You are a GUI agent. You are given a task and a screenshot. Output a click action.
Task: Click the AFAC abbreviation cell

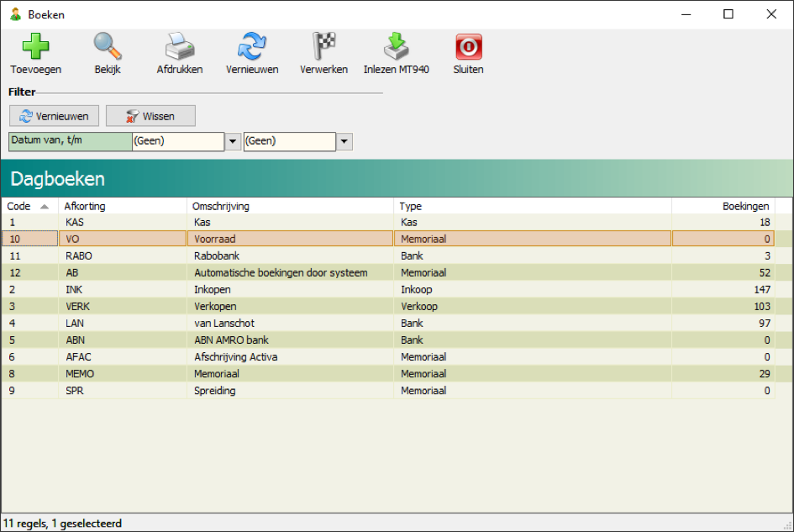123,356
